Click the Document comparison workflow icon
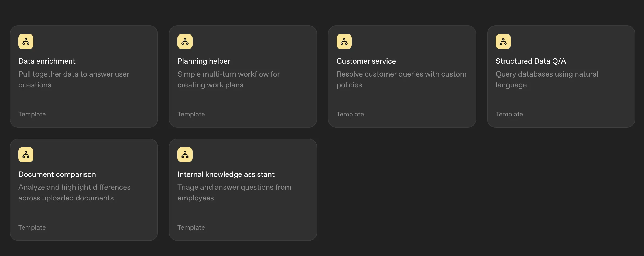This screenshot has height=256, width=644. click(x=26, y=154)
